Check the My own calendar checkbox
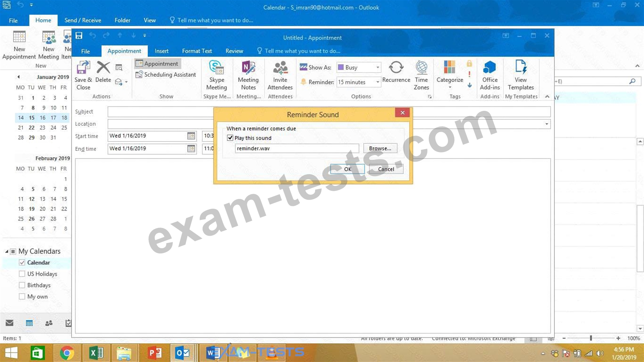This screenshot has height=362, width=644. 22,296
